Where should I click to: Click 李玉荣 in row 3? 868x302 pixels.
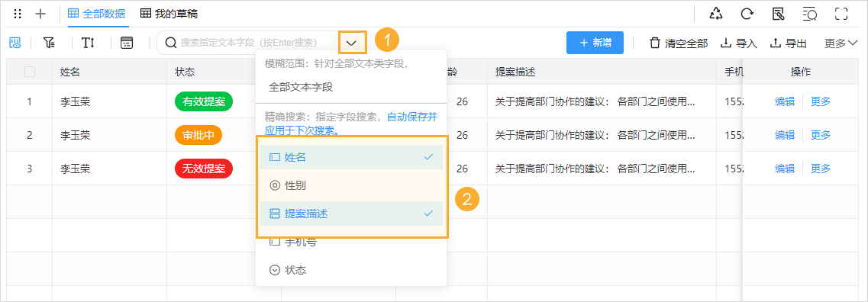tap(76, 169)
